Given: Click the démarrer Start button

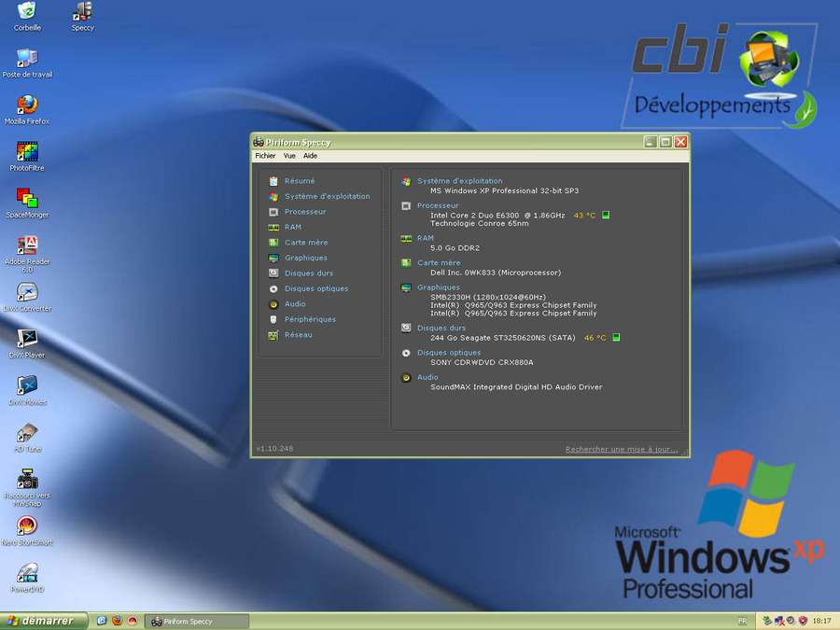Looking at the screenshot, I should 44,621.
